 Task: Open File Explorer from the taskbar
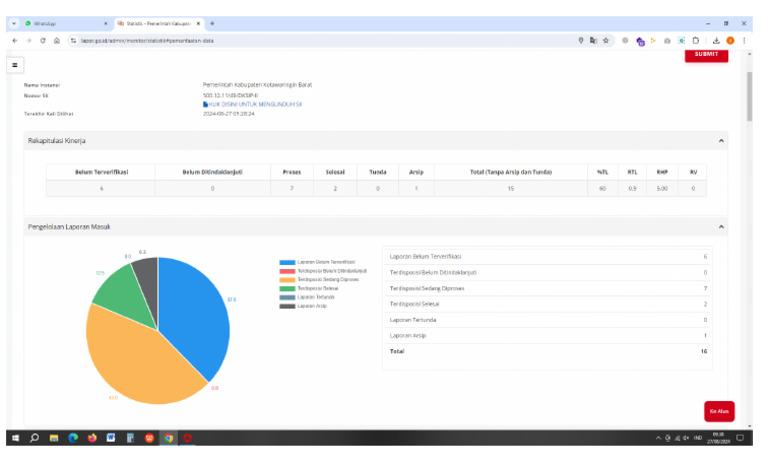pos(54,438)
